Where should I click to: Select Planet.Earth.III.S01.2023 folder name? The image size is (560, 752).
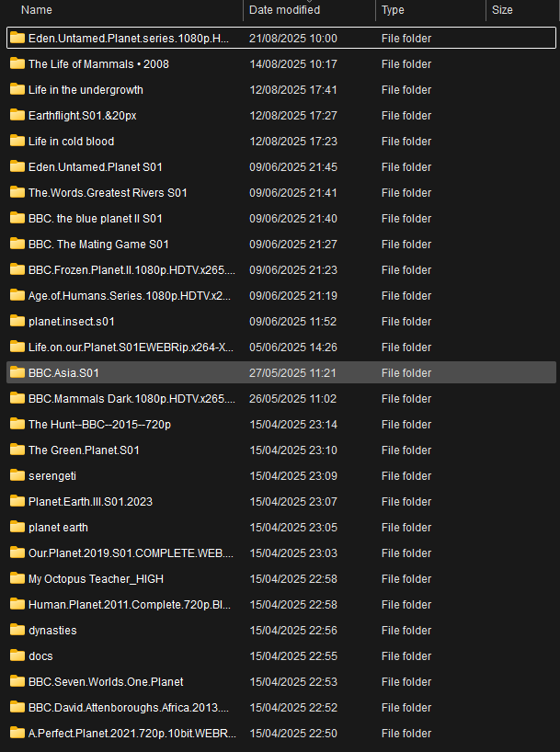[90, 502]
